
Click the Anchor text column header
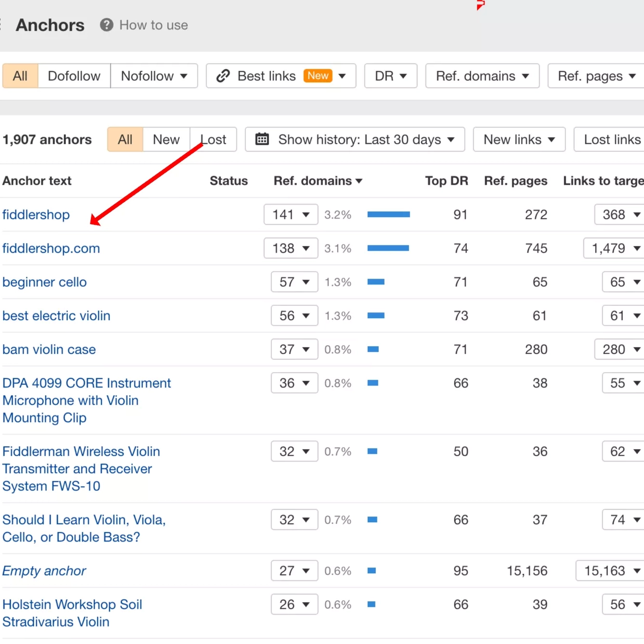pyautogui.click(x=37, y=181)
